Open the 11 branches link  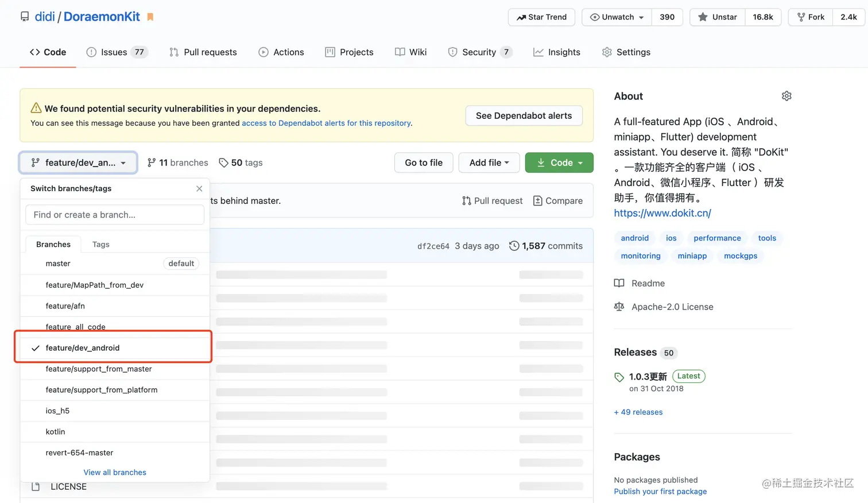click(177, 163)
